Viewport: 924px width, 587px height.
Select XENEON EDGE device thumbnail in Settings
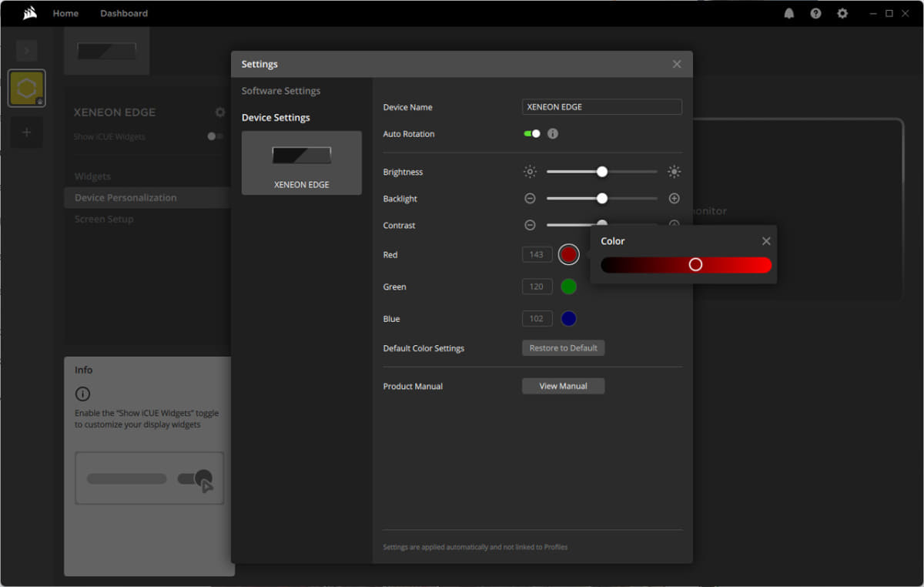coord(302,163)
